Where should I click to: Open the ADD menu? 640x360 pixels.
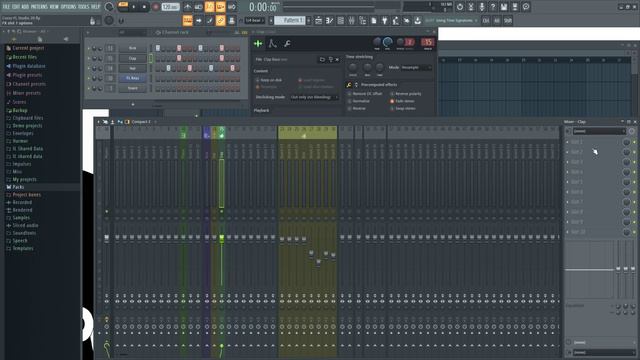tap(25, 7)
